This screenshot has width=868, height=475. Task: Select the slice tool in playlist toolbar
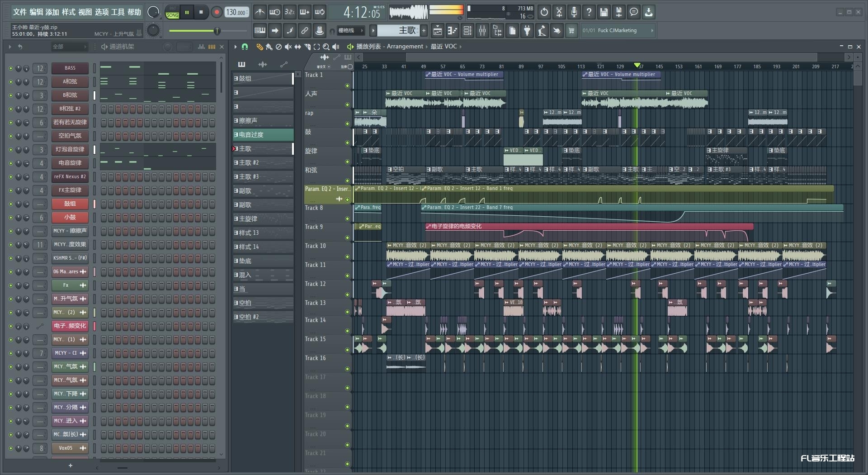(307, 47)
